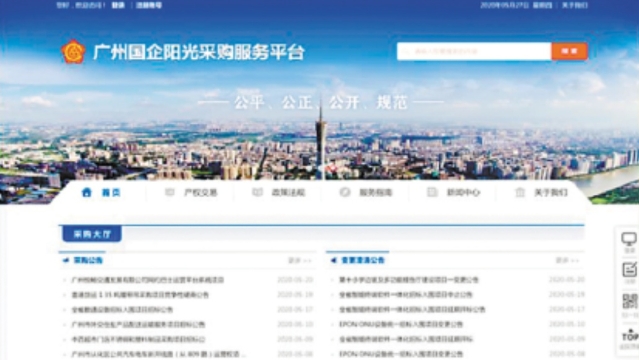Open the monitor icon in right sidebar
This screenshot has height=360, width=639.
point(629,239)
